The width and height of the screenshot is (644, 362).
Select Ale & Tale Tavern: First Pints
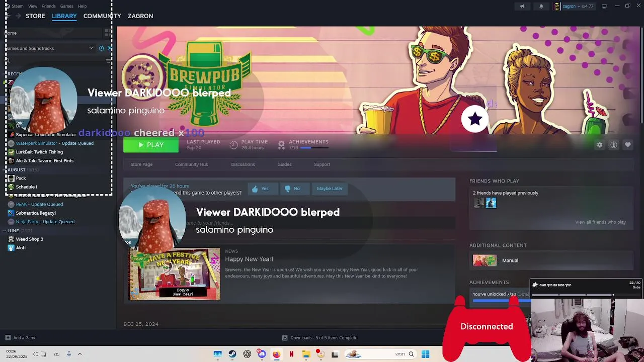[45, 161]
